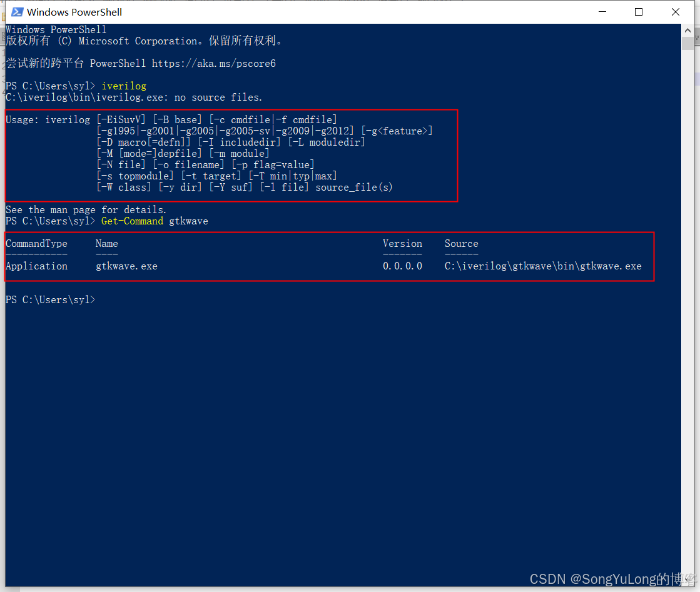The image size is (700, 592).
Task: Click the 'Version' column header
Action: click(x=402, y=244)
